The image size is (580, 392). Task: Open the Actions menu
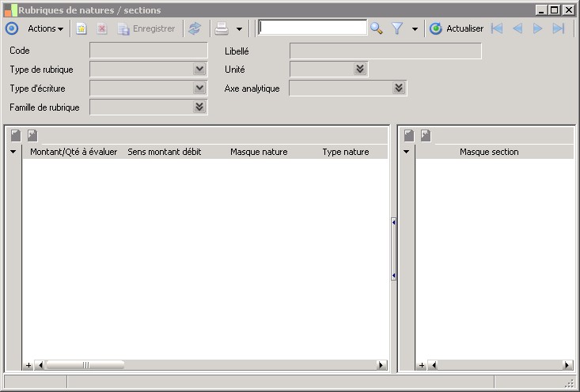45,28
